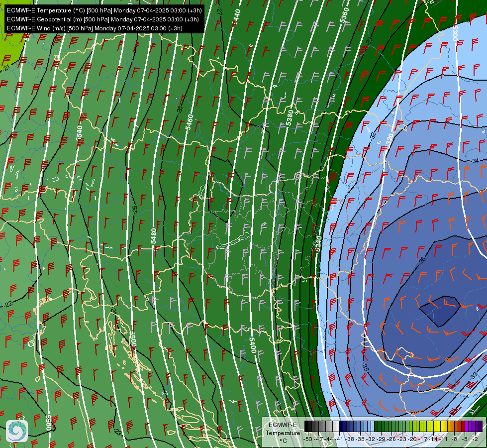Click the legend value -47

318,439
